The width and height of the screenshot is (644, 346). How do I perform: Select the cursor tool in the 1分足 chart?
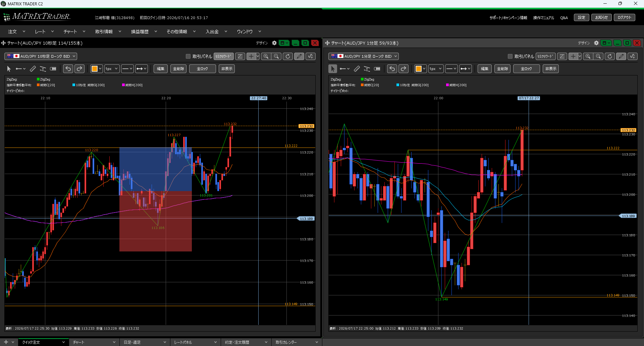coord(333,69)
